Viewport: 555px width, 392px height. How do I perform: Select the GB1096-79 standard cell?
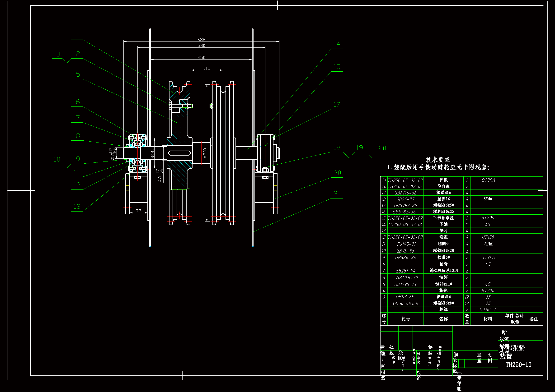[405, 285]
